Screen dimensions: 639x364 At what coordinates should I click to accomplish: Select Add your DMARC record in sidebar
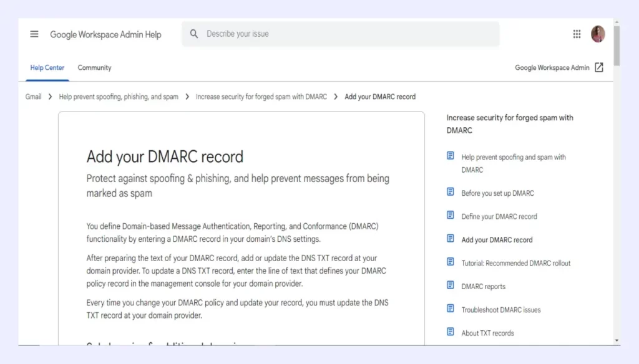click(x=497, y=240)
